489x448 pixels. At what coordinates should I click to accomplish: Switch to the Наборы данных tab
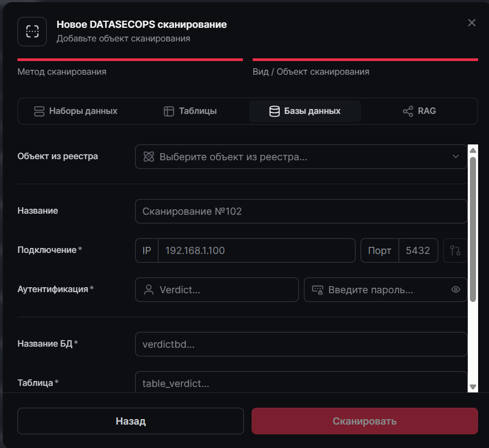76,111
